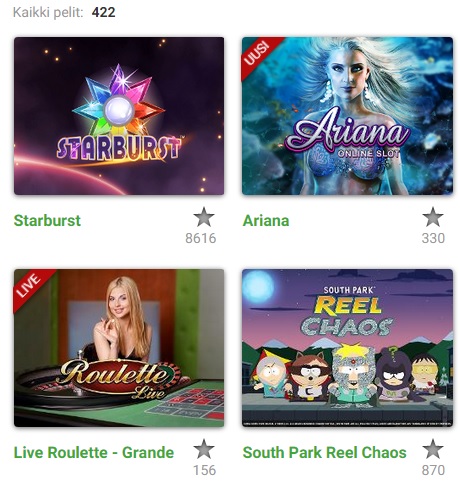The image size is (460, 486).
Task: Launch the Roulette Live game image
Action: (119, 348)
